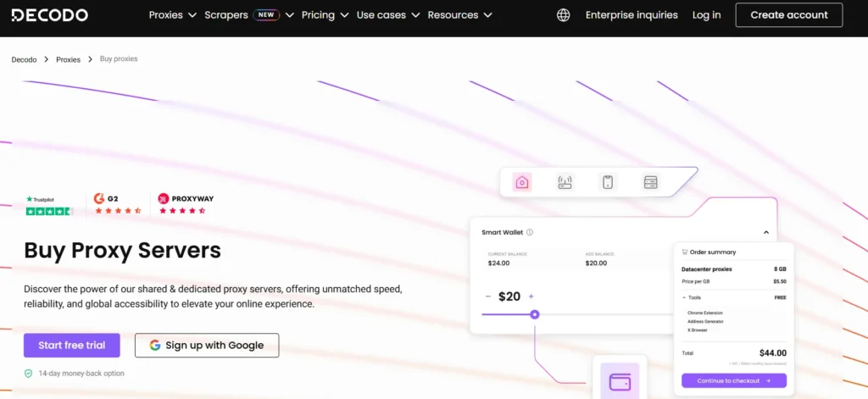Go to Proxies breadcrumb link
Image resolution: width=868 pixels, height=399 pixels.
68,59
